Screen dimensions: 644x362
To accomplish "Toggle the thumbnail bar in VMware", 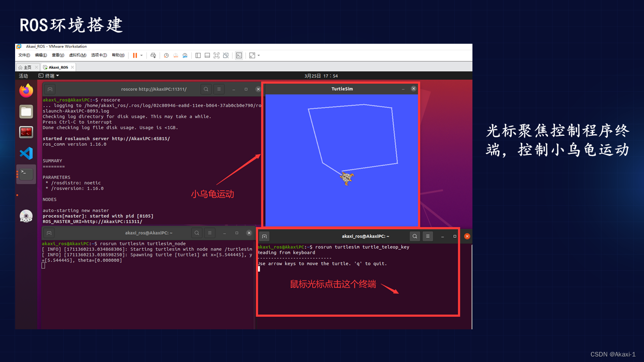I will [207, 55].
